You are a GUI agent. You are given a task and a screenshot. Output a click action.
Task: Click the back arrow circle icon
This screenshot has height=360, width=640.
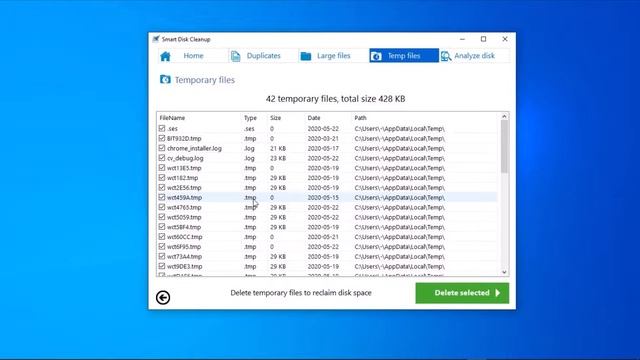[163, 298]
